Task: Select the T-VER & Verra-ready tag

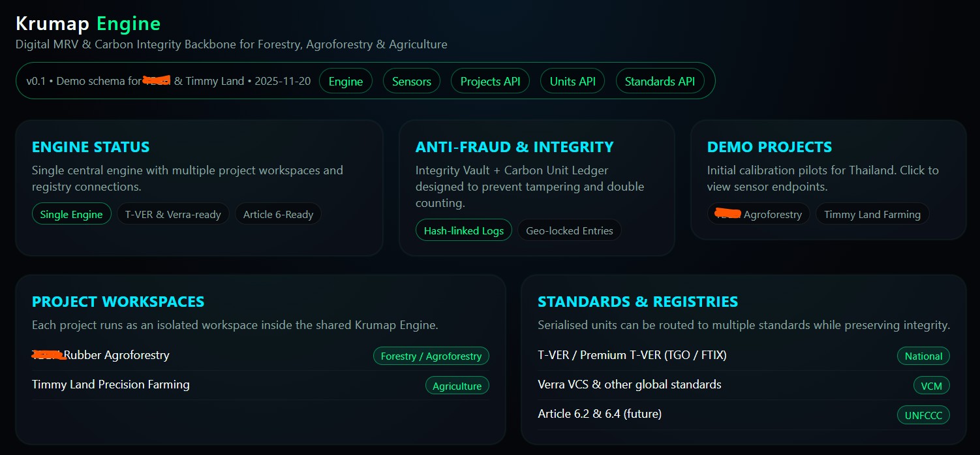Action: (x=173, y=214)
